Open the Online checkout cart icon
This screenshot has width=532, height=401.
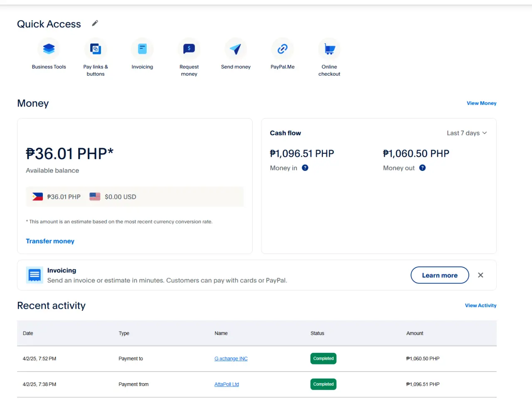pyautogui.click(x=329, y=49)
